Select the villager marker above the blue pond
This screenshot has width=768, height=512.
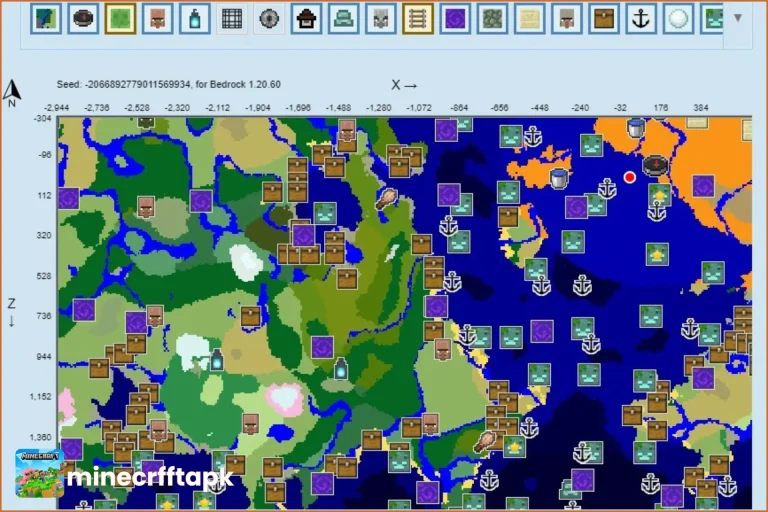tap(251, 424)
